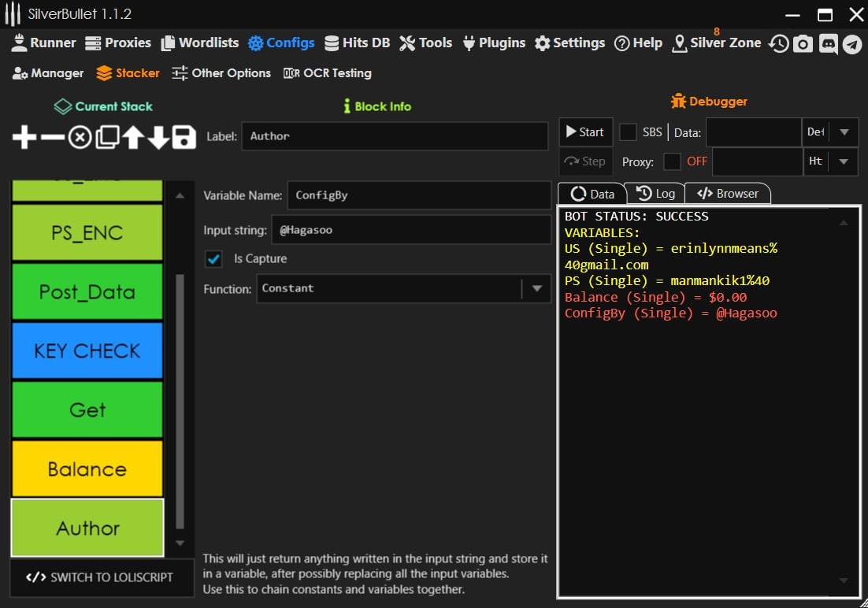Open the Function dropdown showing Constant
The width and height of the screenshot is (868, 608).
click(x=536, y=289)
